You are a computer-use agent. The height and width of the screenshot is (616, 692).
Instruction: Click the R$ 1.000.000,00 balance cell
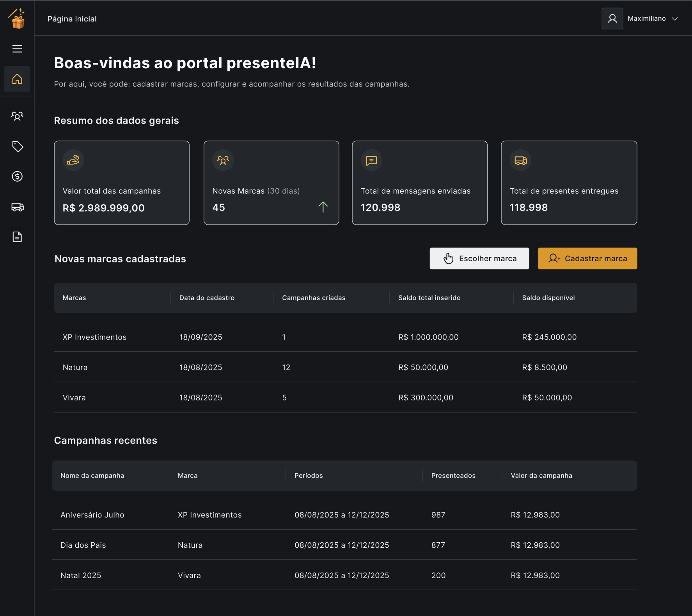tap(428, 337)
